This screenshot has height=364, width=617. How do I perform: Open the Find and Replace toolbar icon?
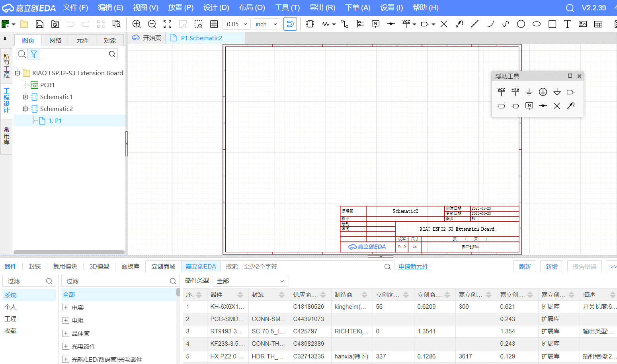[x=117, y=24]
